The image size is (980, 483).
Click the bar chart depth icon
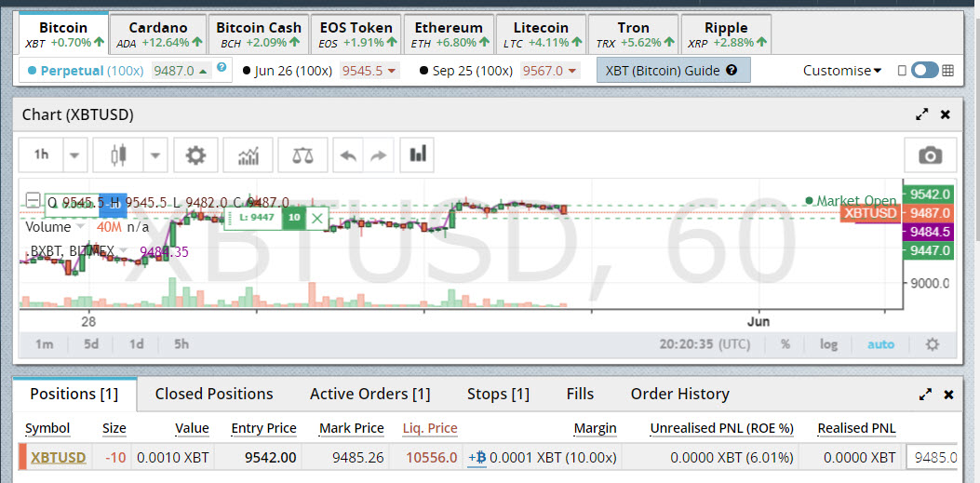(417, 154)
